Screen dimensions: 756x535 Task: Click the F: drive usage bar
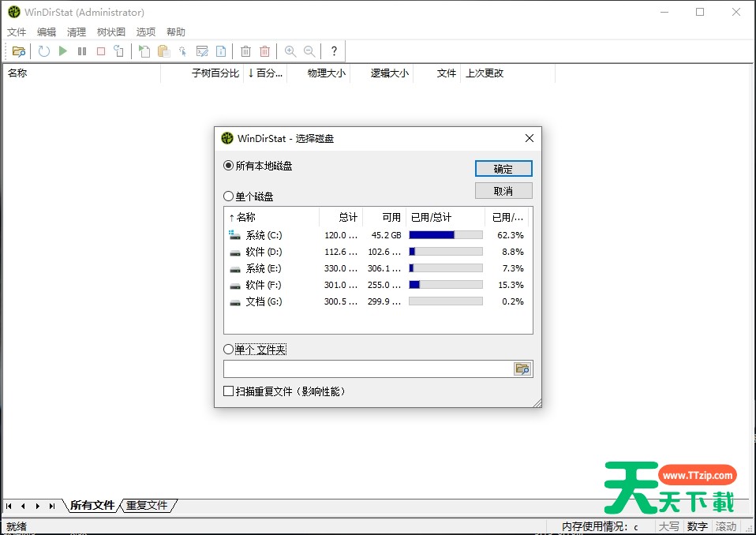(x=446, y=285)
